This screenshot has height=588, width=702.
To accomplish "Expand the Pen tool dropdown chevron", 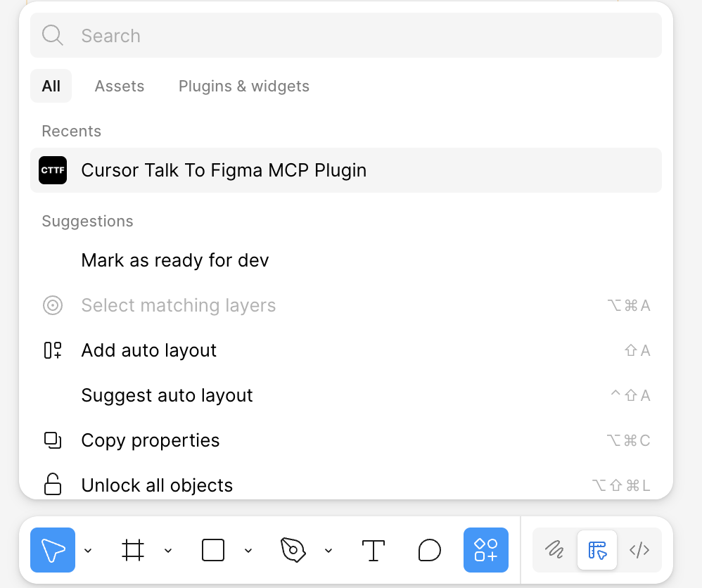I will (328, 551).
